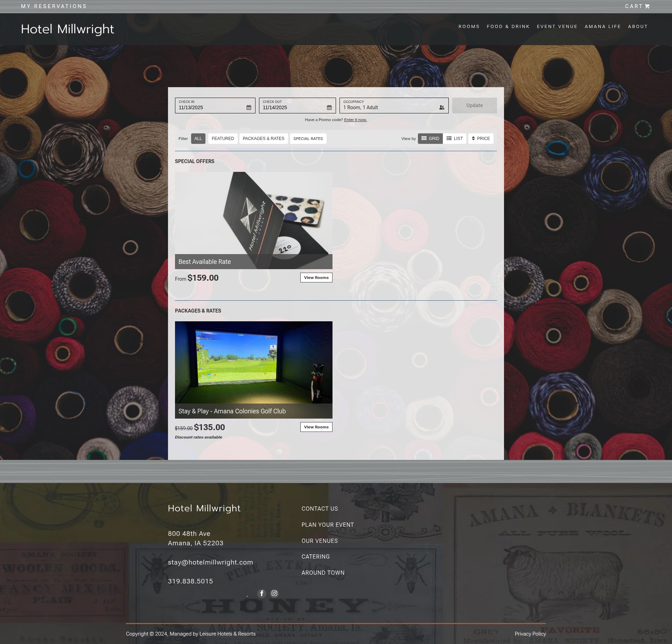Image resolution: width=672 pixels, height=644 pixels.
Task: Click the 'Discount rates available' note
Action: (x=198, y=437)
